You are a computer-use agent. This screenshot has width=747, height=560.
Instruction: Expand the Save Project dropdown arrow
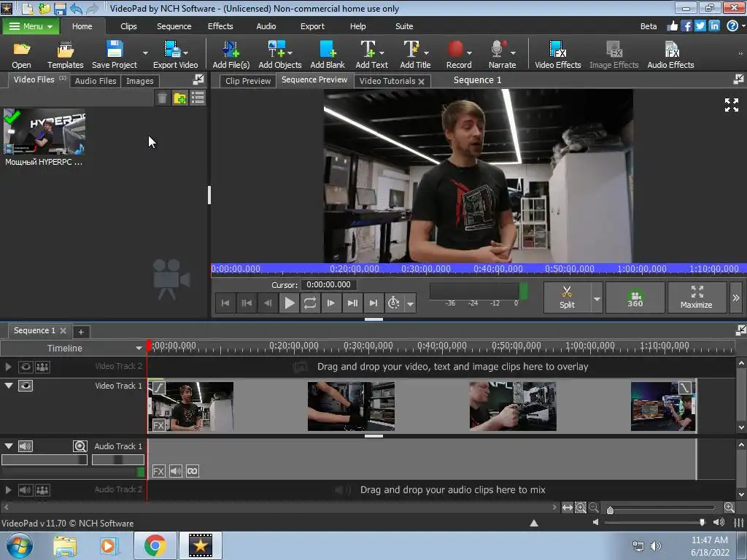coord(145,52)
